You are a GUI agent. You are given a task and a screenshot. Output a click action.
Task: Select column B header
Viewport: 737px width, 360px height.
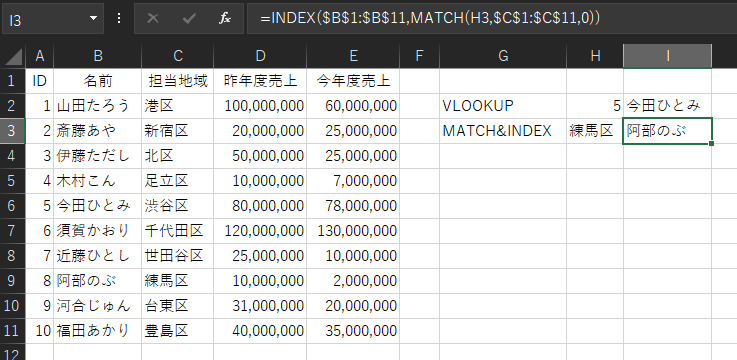coord(98,56)
